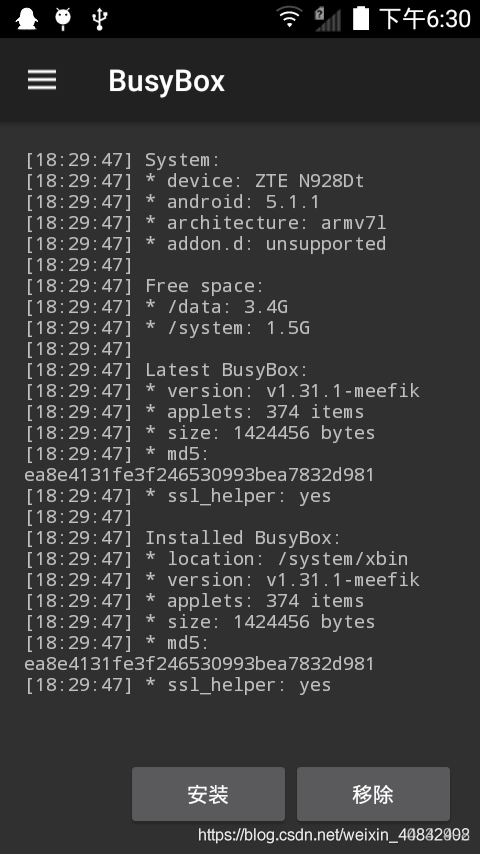The image size is (480, 854).
Task: Select the /data: 3.4G free space line
Action: [x=156, y=307]
